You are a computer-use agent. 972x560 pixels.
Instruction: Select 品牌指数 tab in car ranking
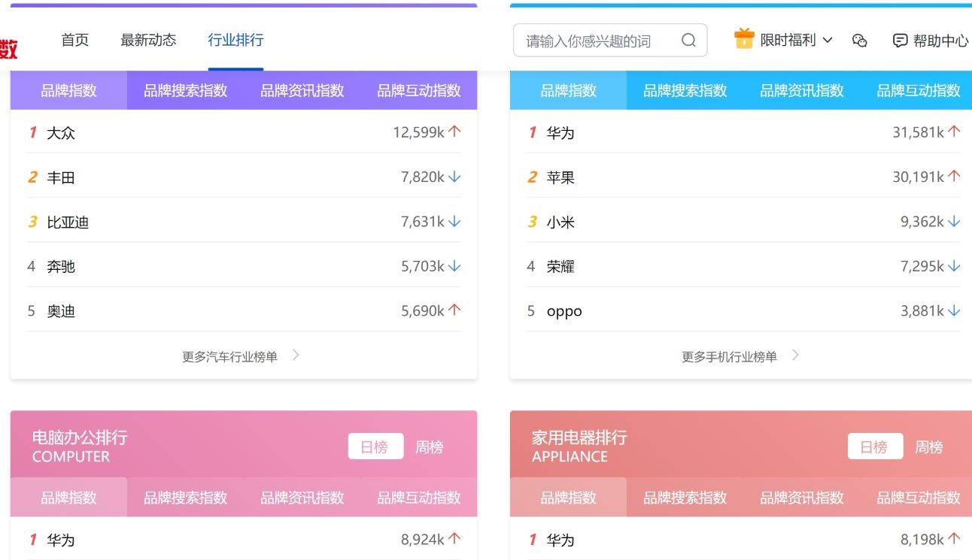(68, 91)
